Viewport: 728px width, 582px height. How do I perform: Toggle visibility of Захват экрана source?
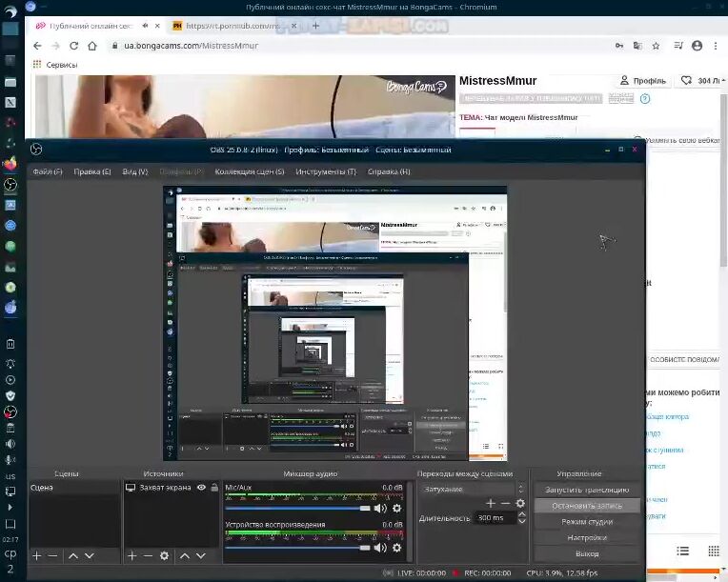pos(201,488)
